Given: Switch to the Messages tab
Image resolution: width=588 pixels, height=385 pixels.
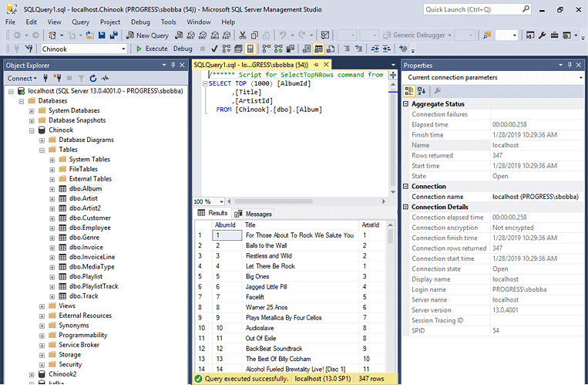Looking at the screenshot, I should click(253, 214).
